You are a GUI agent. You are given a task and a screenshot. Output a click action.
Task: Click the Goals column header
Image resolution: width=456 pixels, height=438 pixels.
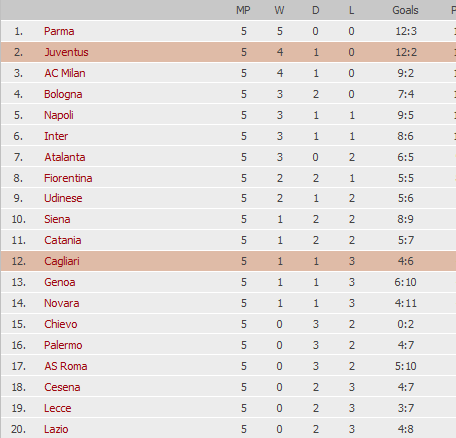(405, 10)
